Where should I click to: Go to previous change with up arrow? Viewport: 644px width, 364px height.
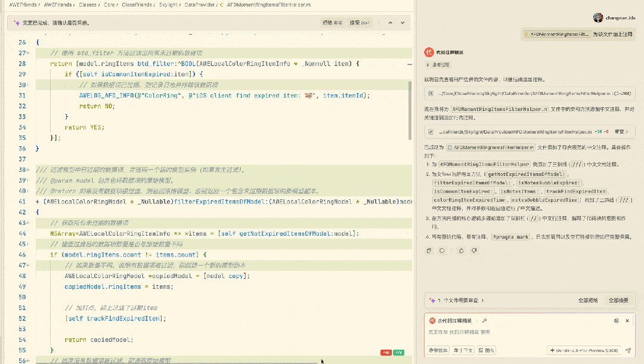(x=390, y=23)
